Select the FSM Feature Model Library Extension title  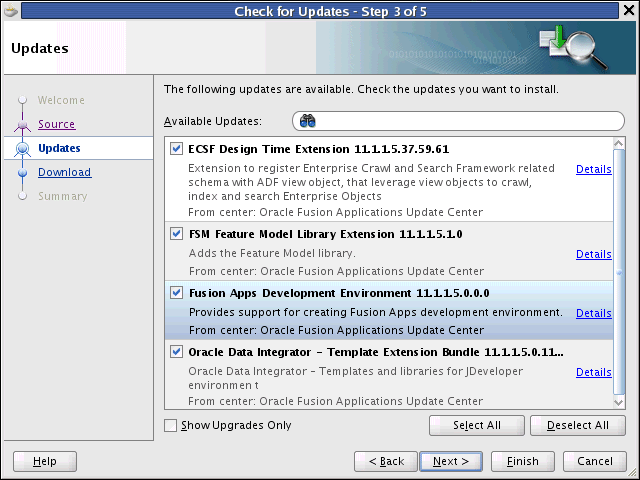(x=326, y=234)
